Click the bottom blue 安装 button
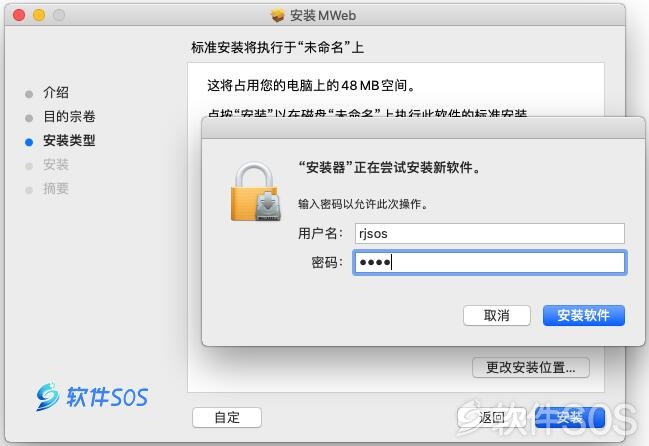This screenshot has height=446, width=649. (x=570, y=417)
